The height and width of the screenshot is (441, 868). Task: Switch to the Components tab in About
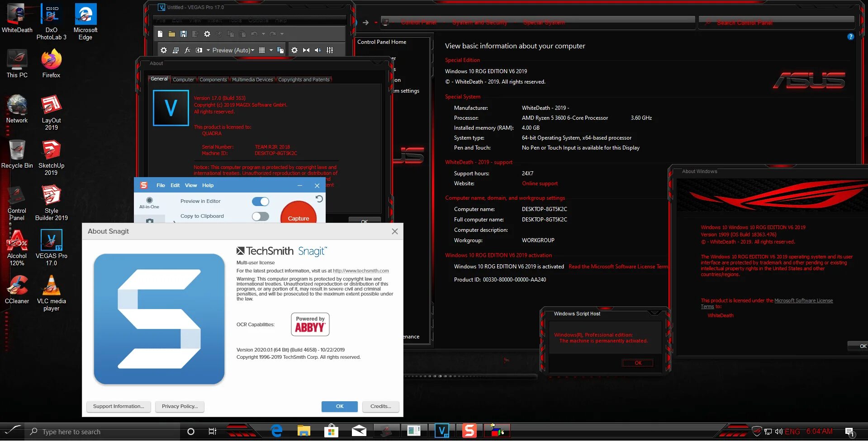click(213, 80)
